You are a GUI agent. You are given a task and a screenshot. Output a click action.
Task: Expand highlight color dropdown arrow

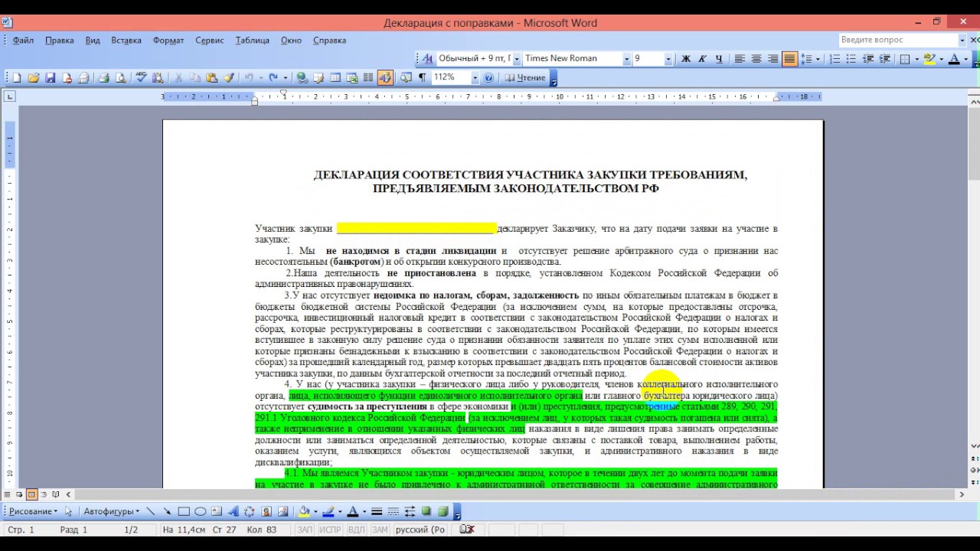pos(942,59)
